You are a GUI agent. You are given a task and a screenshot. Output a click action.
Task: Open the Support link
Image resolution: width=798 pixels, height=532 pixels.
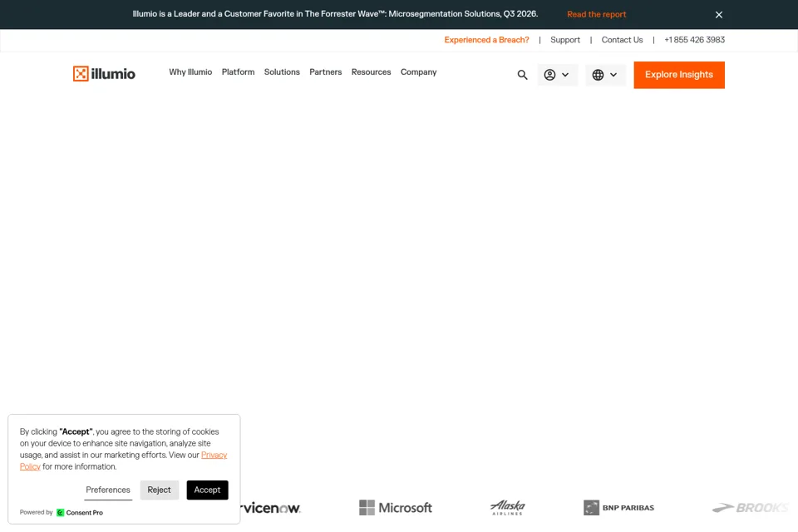pyautogui.click(x=565, y=40)
